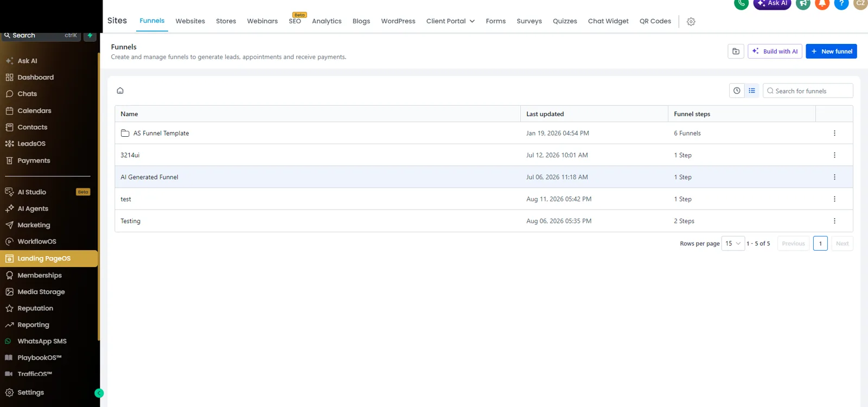Open Sites settings gear icon
This screenshot has height=407, width=868.
click(691, 22)
